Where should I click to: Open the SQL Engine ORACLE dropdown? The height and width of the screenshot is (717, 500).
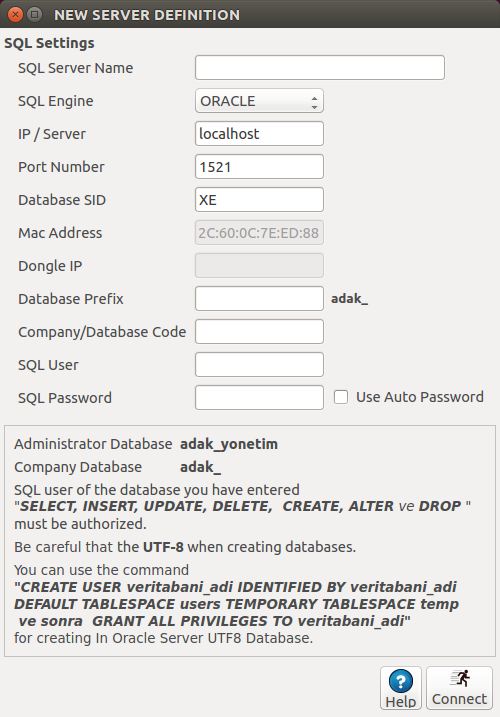point(259,101)
